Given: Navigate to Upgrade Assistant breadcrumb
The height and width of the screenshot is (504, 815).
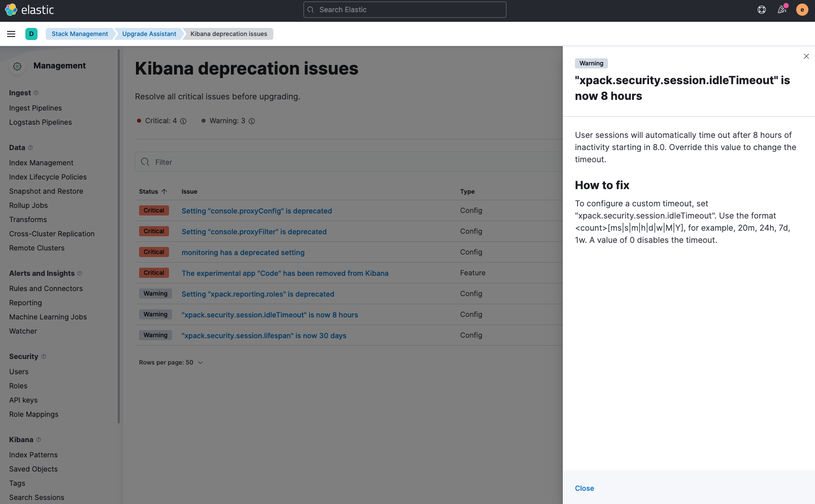Looking at the screenshot, I should pos(148,34).
